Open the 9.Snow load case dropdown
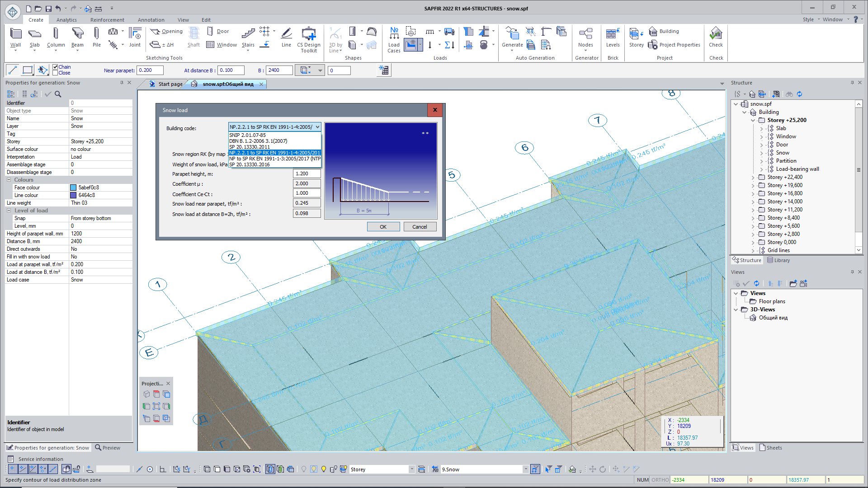Screen dimensions: 868x488 click(x=525, y=469)
